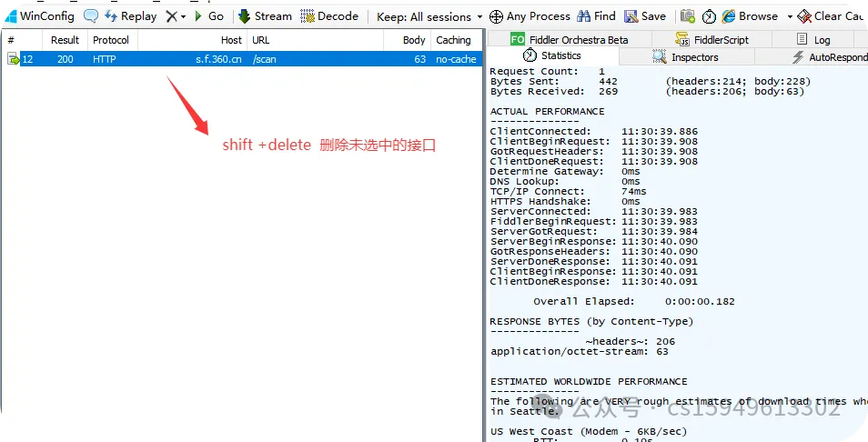Click the US West Coast Modem line

(x=589, y=431)
